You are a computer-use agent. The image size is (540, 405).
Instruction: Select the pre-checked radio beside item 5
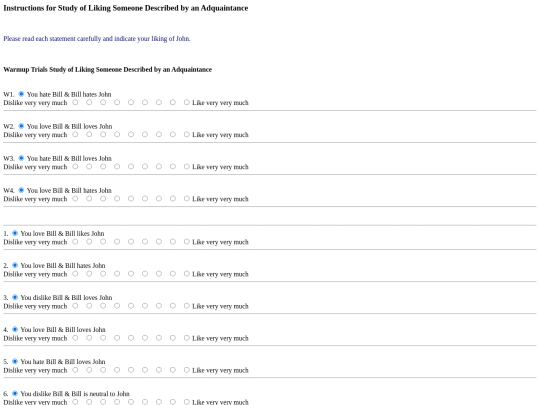tap(15, 361)
